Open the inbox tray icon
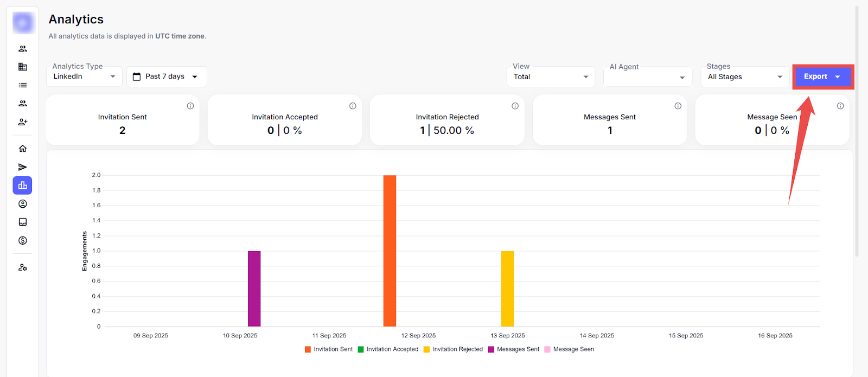This screenshot has height=377, width=868. pyautogui.click(x=23, y=222)
